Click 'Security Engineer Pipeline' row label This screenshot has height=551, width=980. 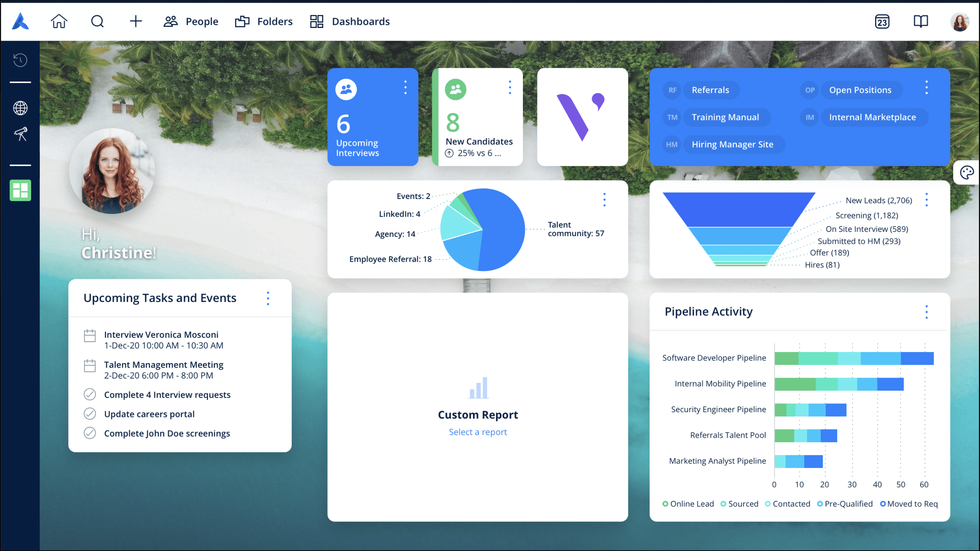coord(718,409)
